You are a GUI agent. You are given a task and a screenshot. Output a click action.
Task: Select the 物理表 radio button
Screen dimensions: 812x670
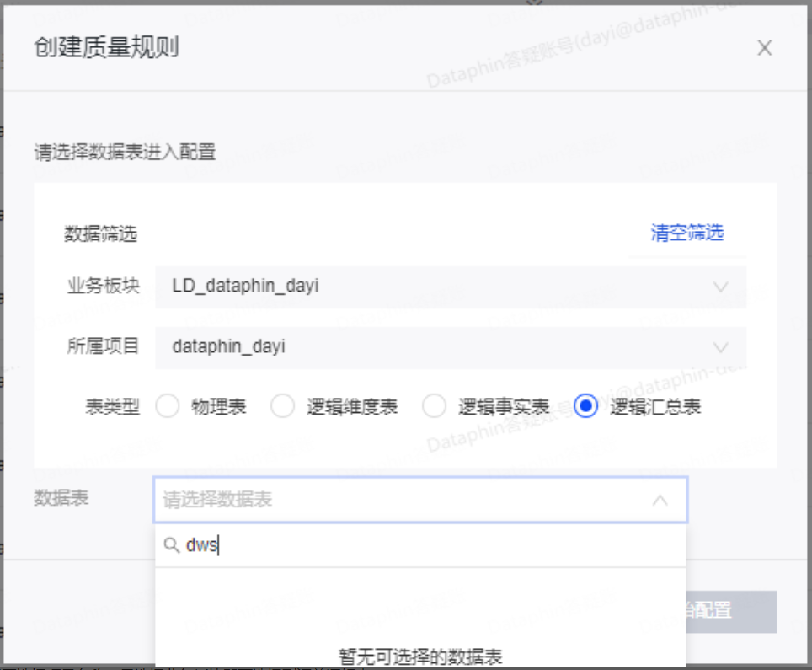click(x=168, y=407)
